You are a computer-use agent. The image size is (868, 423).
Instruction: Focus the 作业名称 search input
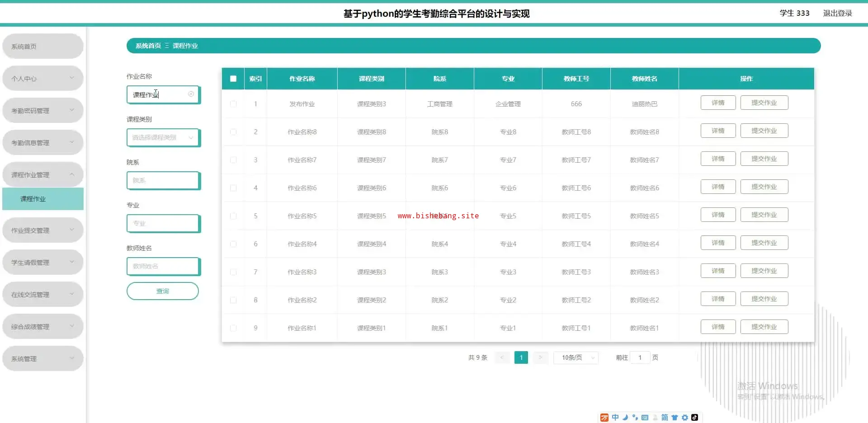[x=163, y=94]
